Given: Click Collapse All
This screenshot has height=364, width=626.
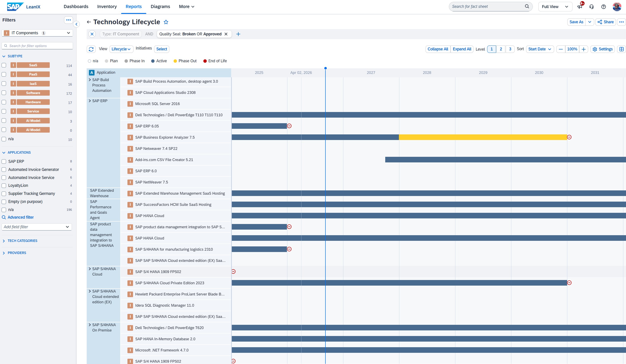Looking at the screenshot, I should tap(438, 49).
